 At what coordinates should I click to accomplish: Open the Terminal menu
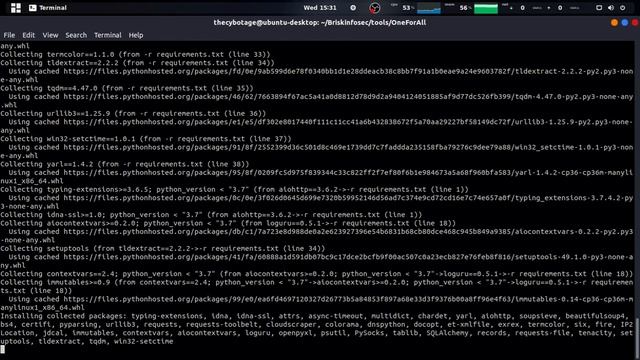tap(108, 35)
